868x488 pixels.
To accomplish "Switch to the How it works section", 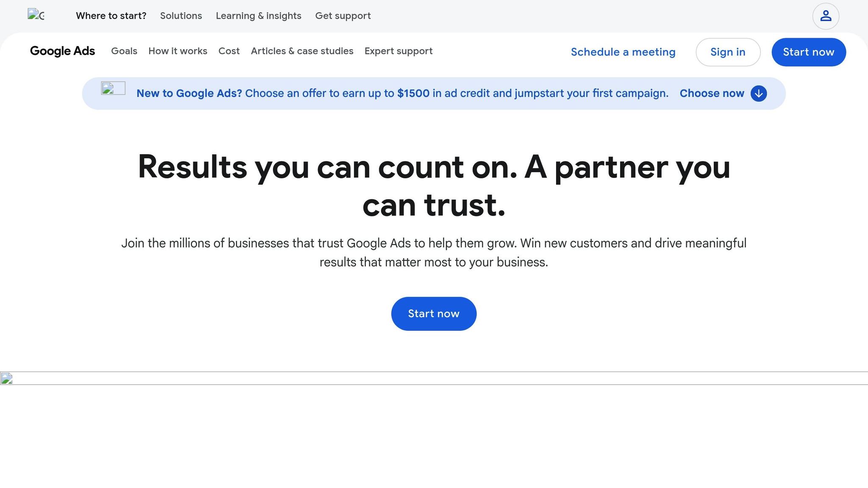I will coord(178,51).
